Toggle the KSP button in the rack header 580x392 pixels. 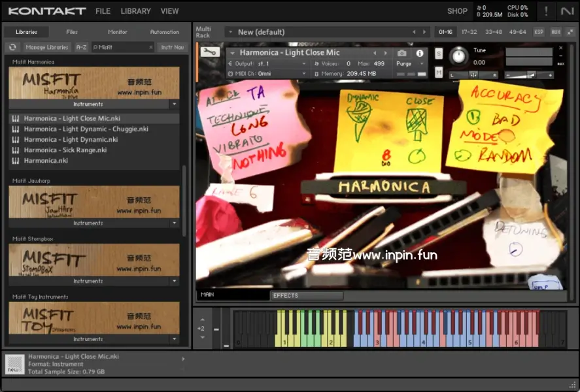click(539, 32)
